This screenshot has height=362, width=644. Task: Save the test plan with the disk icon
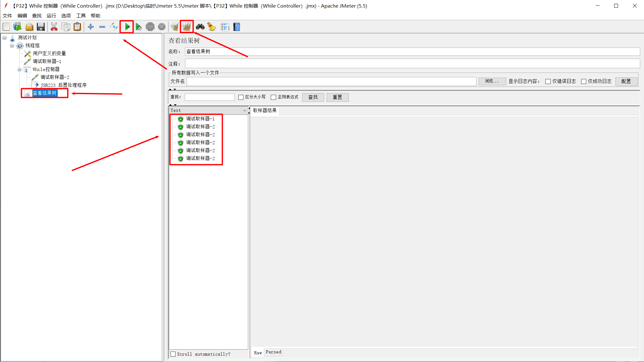coord(41,27)
